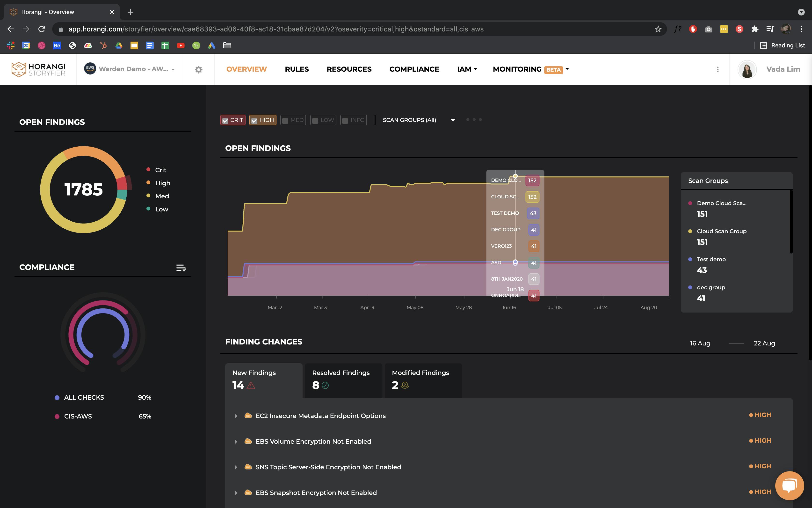The image size is (812, 508).
Task: Click the Horangi Storyfier logo
Action: click(x=38, y=69)
